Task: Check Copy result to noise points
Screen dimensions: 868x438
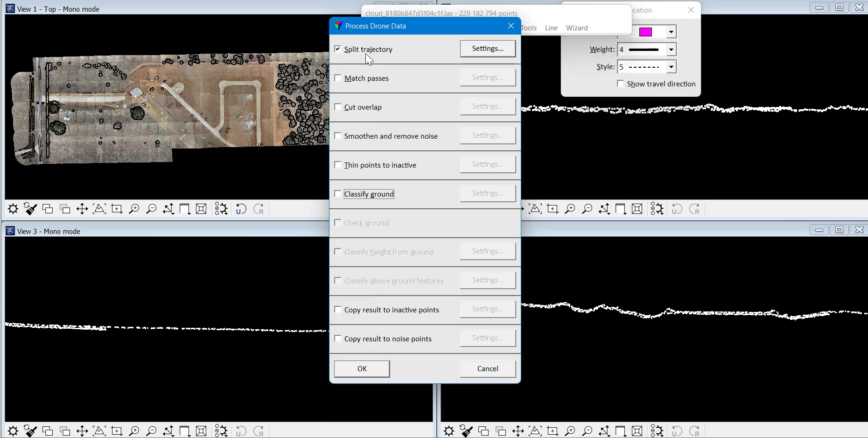Action: point(338,339)
